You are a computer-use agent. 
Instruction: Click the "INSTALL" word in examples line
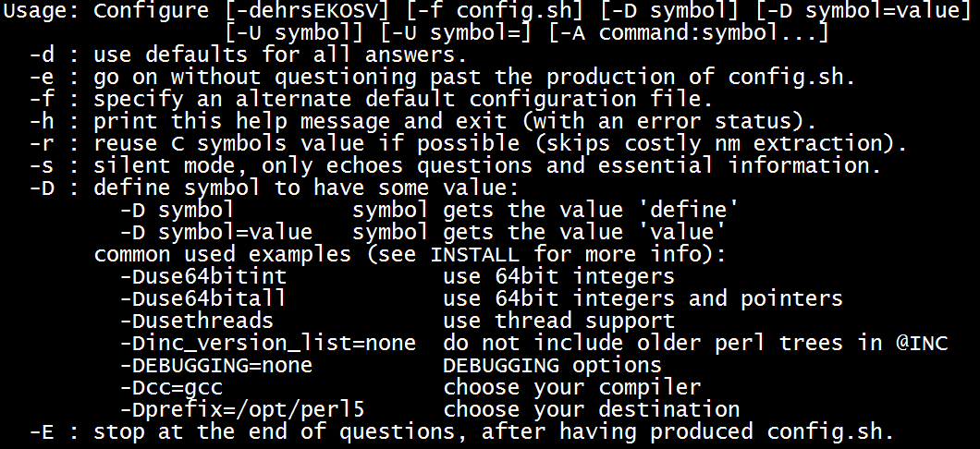tap(474, 255)
